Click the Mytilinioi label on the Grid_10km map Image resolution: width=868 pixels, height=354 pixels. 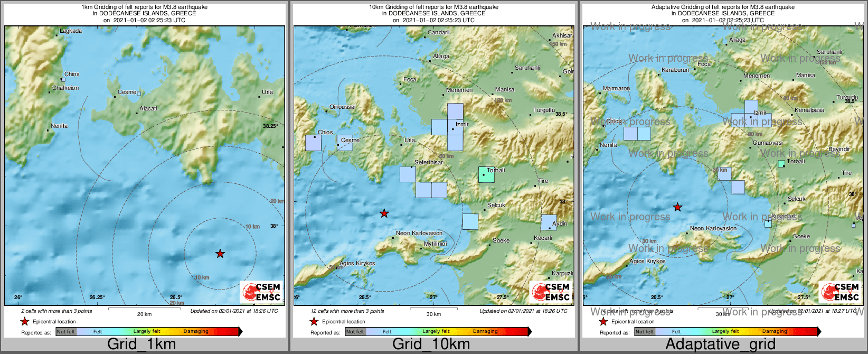click(436, 244)
